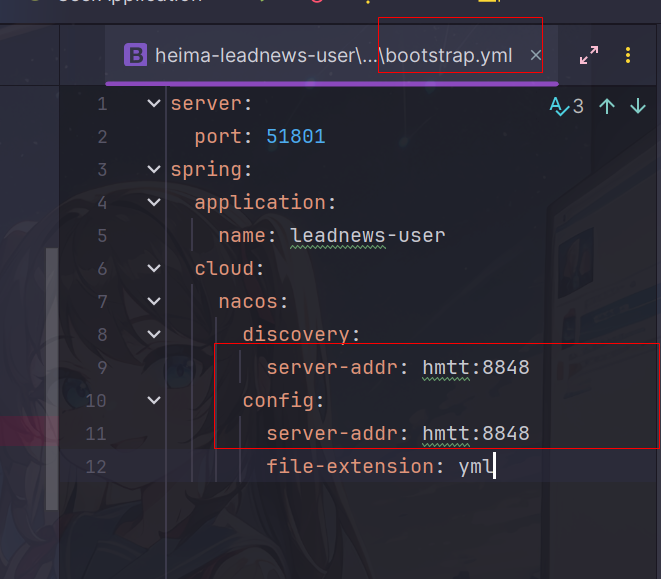This screenshot has height=579, width=661.
Task: Click the nacos key on line 7
Action: 248,302
